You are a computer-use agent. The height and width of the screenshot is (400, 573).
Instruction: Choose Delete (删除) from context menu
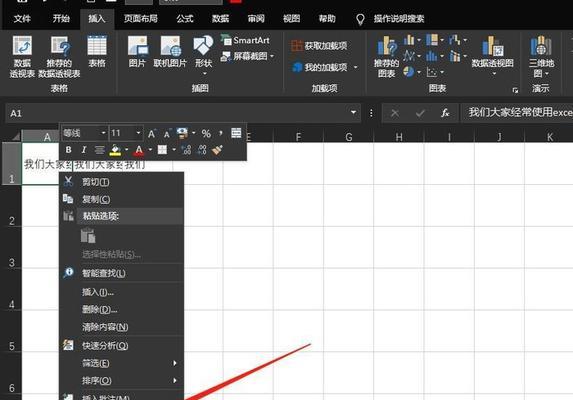point(121,309)
